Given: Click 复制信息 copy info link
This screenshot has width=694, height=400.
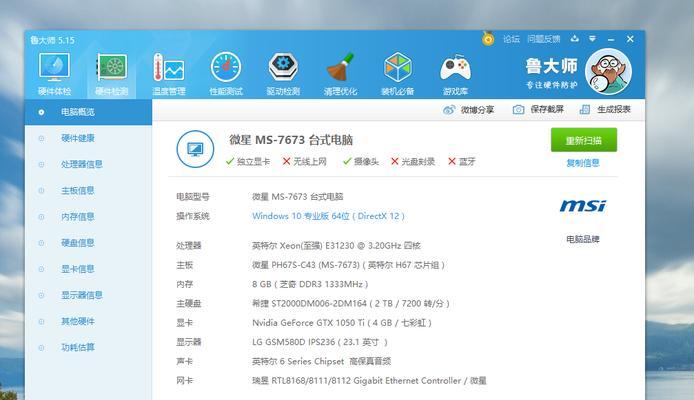Looking at the screenshot, I should coord(583,163).
